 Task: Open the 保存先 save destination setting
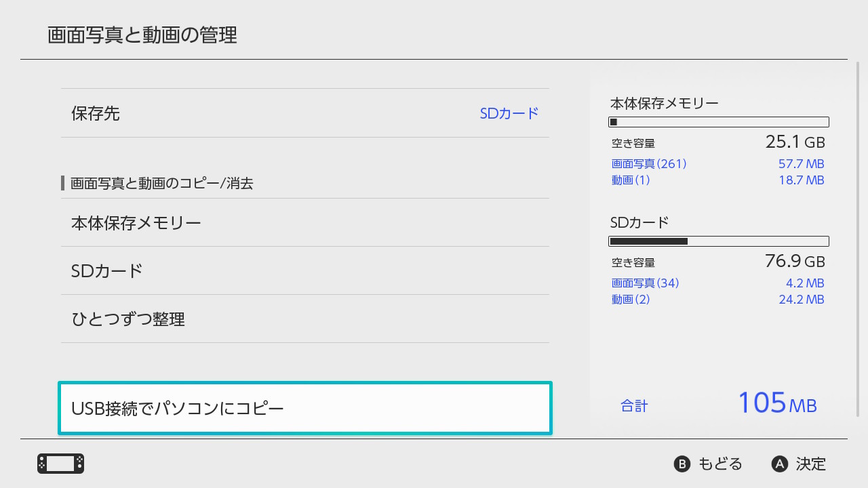tap(96, 113)
